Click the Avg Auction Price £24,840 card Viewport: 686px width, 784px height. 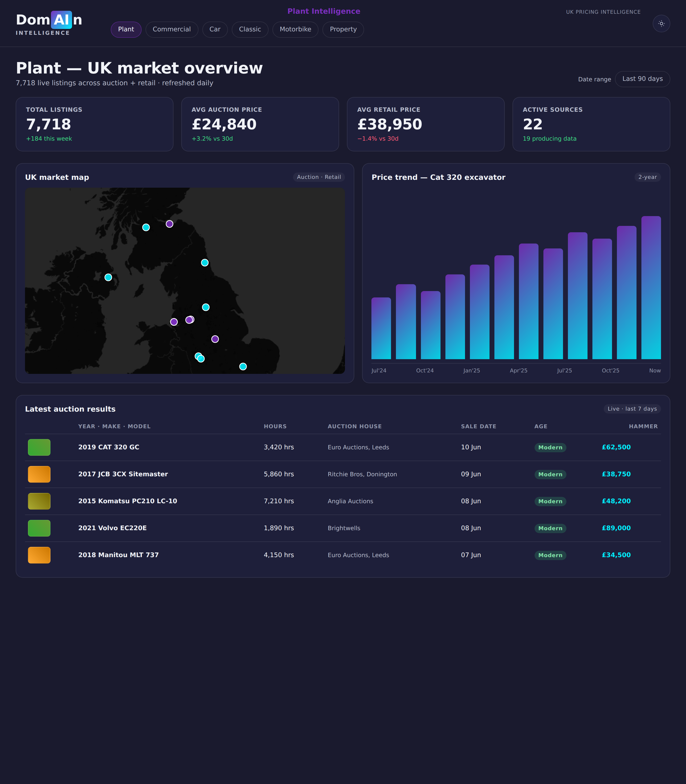click(x=260, y=124)
